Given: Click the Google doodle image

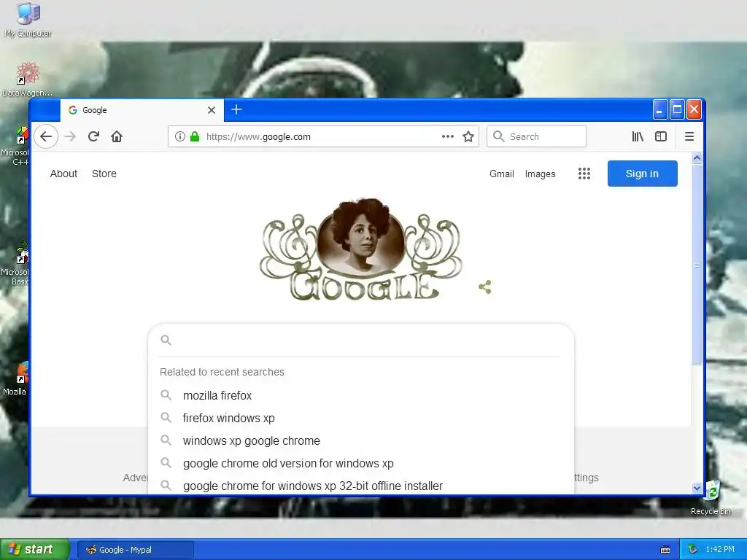Looking at the screenshot, I should 360,249.
